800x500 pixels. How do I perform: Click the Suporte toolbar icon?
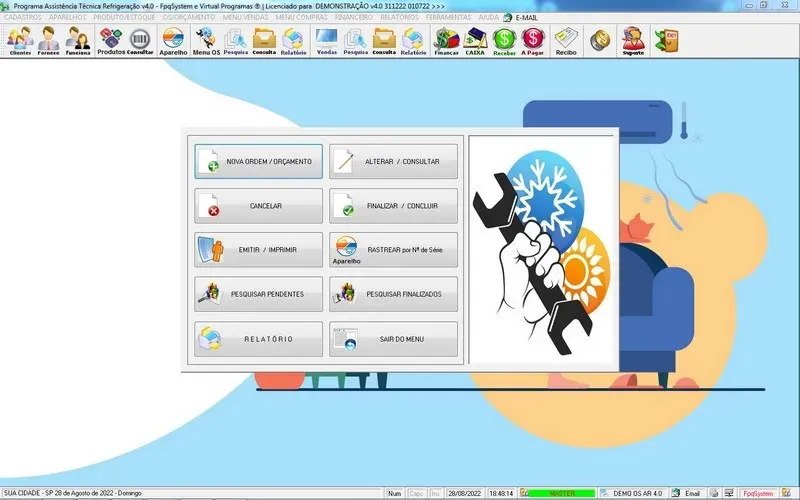tap(633, 40)
